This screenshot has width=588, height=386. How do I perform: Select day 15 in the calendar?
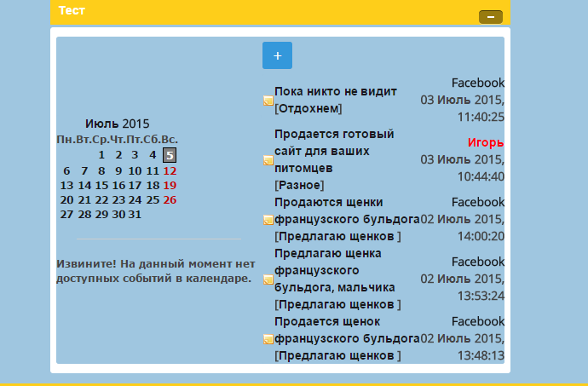101,185
